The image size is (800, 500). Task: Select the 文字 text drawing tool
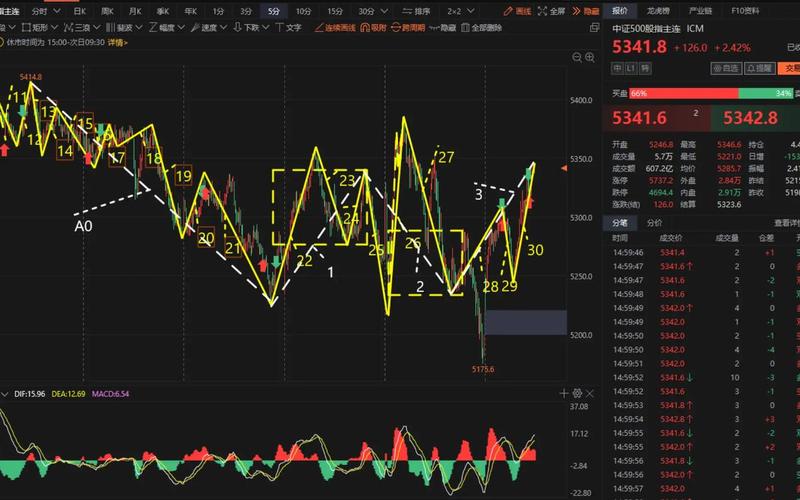[x=289, y=28]
